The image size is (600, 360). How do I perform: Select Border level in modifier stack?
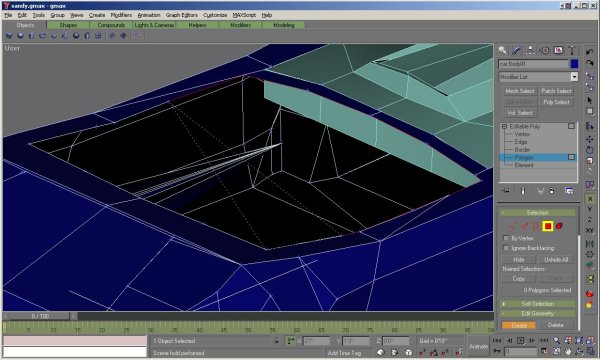[522, 150]
